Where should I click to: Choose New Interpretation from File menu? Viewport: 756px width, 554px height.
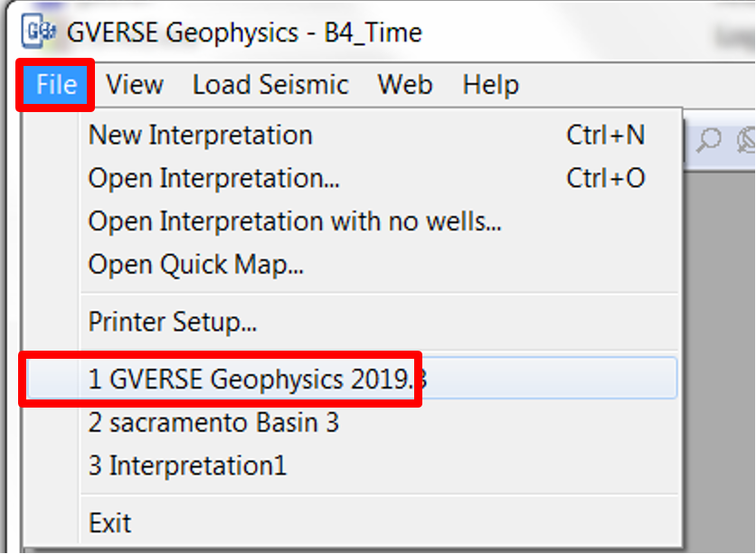[x=352, y=135]
